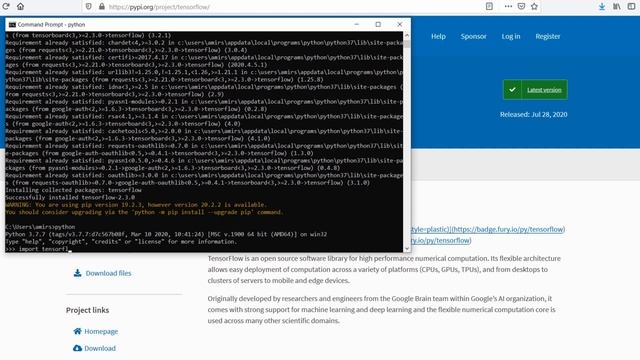Click the Python 3.7.7 version line
The height and width of the screenshot is (360, 640).
pyautogui.click(x=166, y=234)
